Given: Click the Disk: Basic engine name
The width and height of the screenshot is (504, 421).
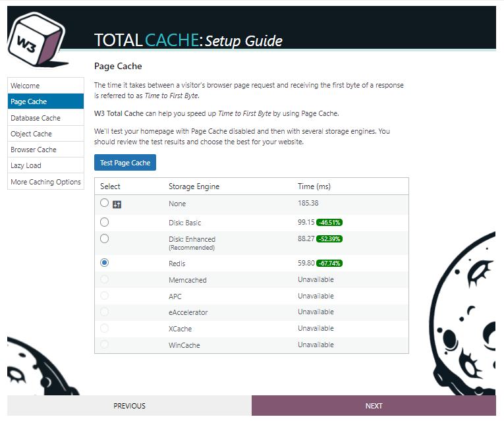Looking at the screenshot, I should [185, 223].
